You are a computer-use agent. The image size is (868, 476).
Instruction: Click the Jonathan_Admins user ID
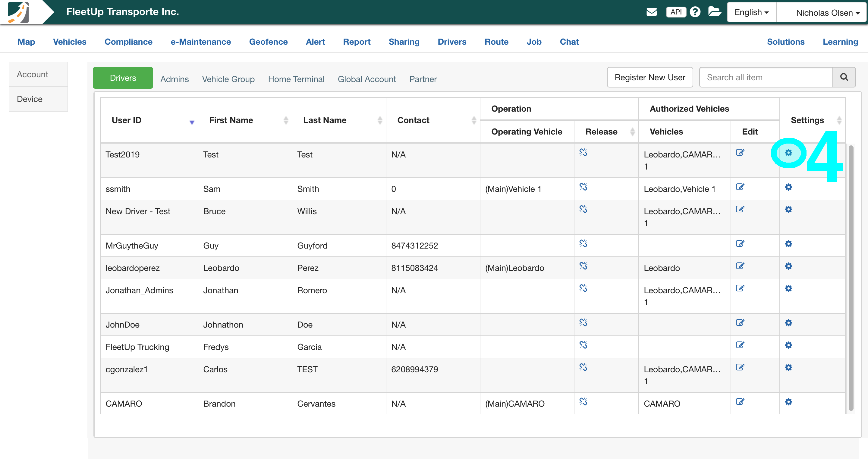[x=139, y=290]
